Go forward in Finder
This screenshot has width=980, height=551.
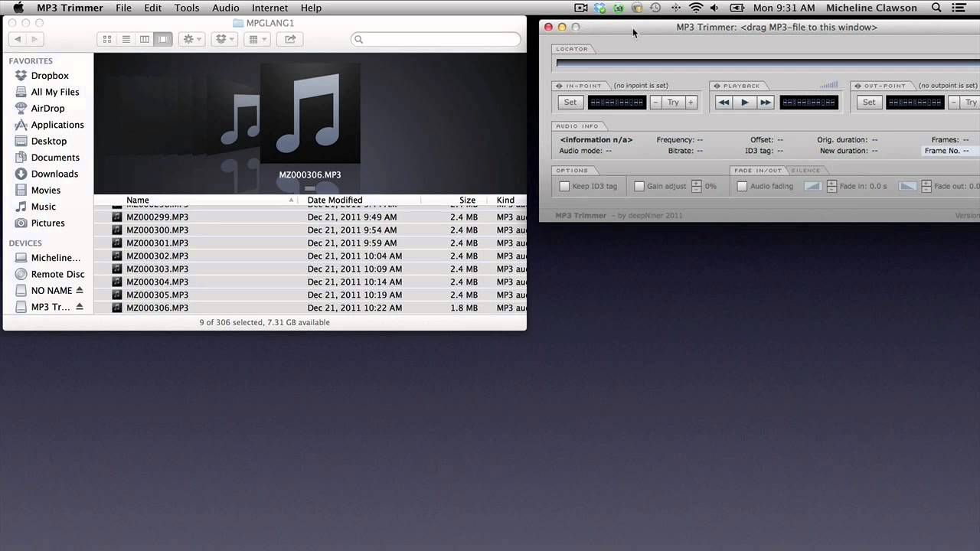point(36,39)
